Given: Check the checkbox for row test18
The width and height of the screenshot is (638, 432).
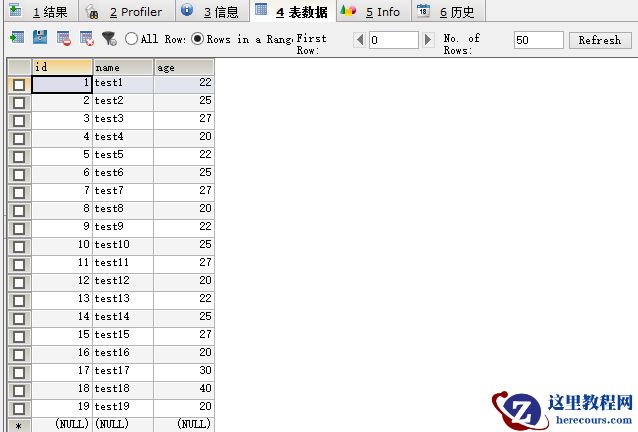Looking at the screenshot, I should point(19,391).
